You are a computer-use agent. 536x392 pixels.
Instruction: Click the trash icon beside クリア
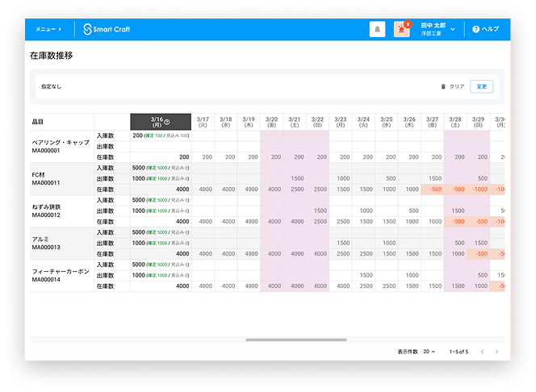coord(443,86)
